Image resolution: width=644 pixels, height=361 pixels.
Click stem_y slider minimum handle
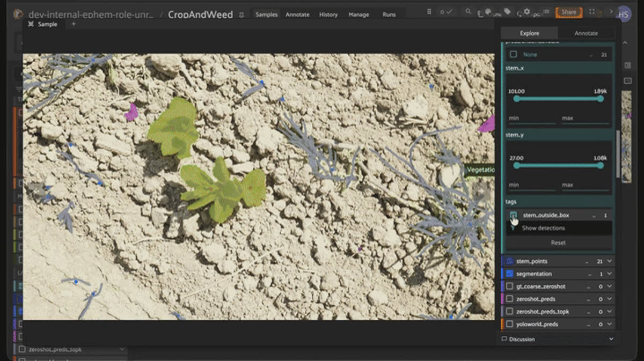516,165
